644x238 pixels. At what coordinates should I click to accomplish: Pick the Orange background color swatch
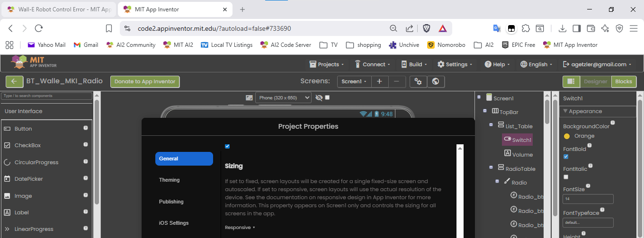pos(567,136)
